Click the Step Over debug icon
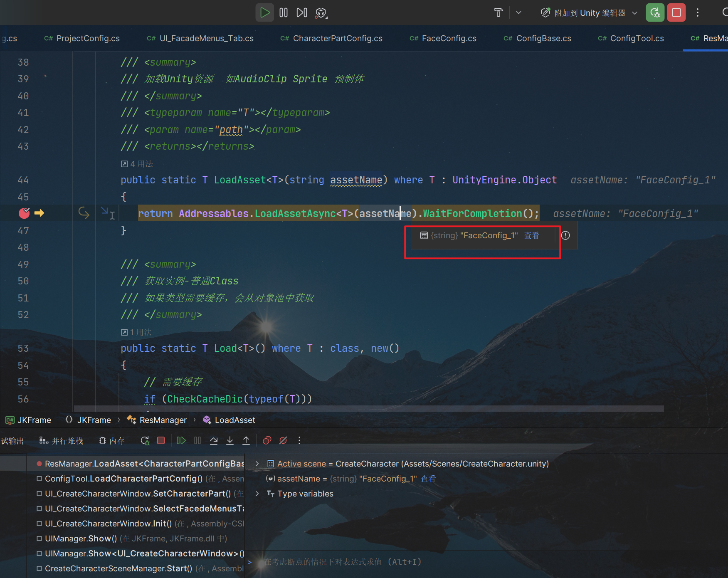The width and height of the screenshot is (728, 578). 214,441
